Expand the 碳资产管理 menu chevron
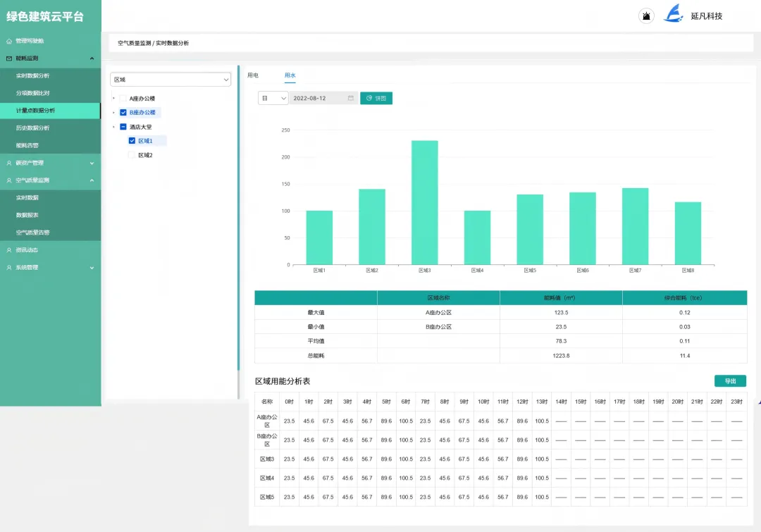The width and height of the screenshot is (761, 532). point(92,163)
